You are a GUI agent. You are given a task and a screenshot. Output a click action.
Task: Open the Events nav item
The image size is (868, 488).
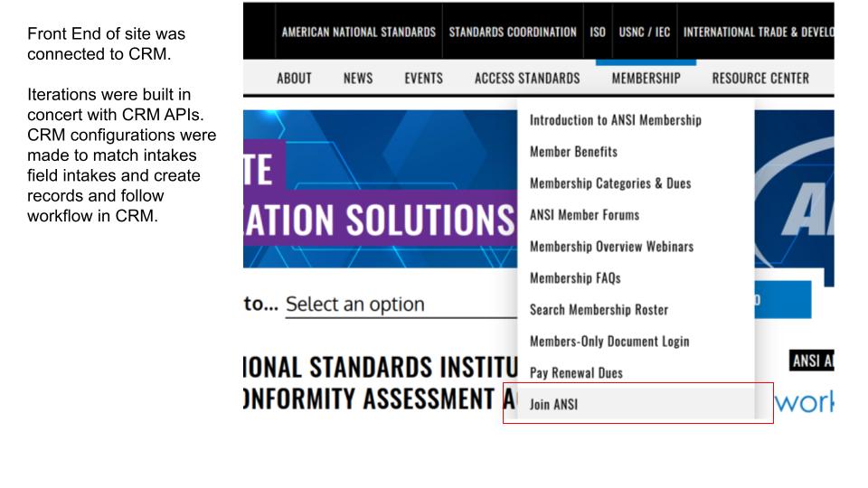coord(423,79)
